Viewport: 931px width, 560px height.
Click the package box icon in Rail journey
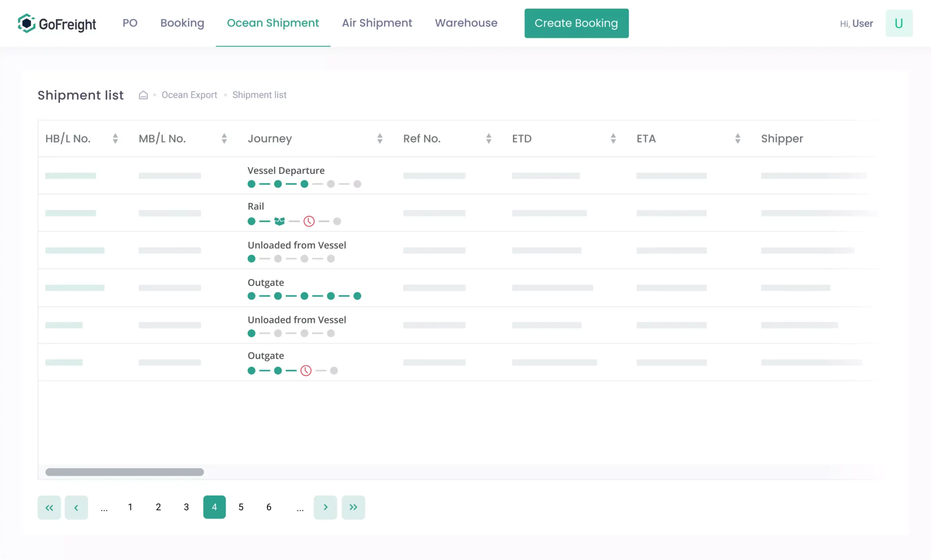(279, 221)
